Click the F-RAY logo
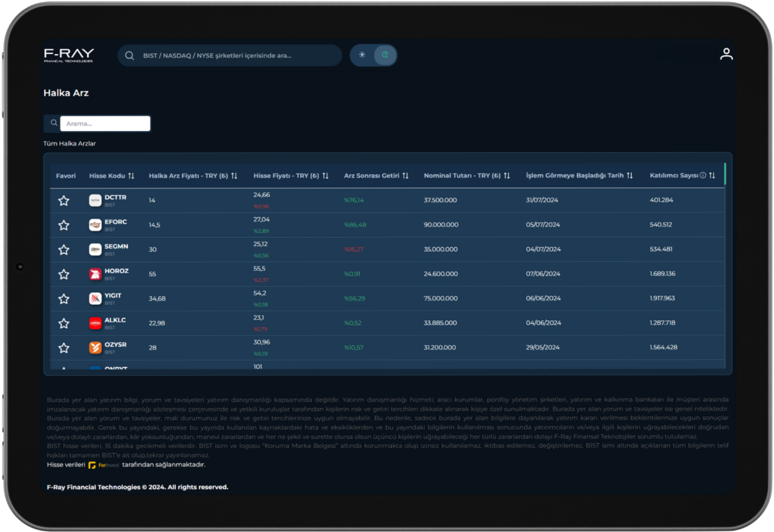Screen dimensions: 774x532 (x=69, y=55)
